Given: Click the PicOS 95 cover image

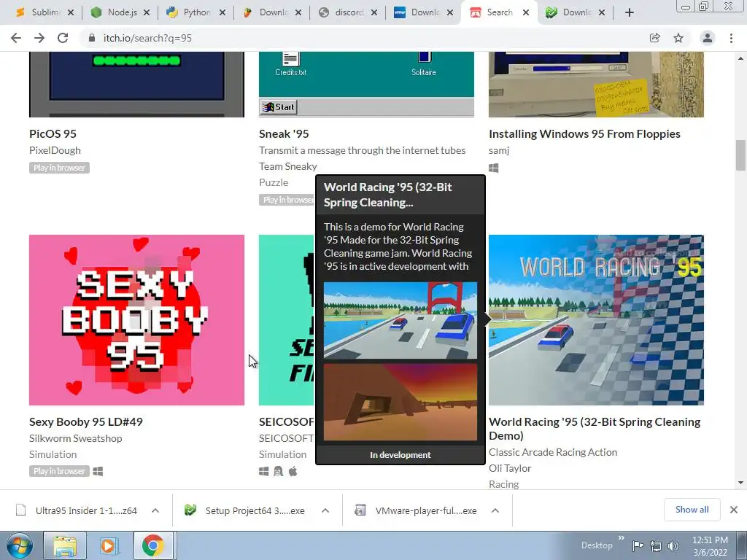Looking at the screenshot, I should click(136, 85).
